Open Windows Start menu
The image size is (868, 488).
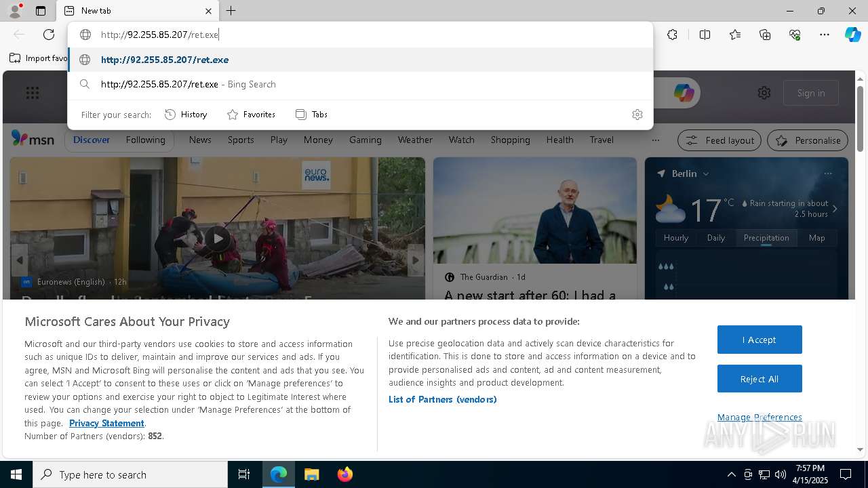16,474
